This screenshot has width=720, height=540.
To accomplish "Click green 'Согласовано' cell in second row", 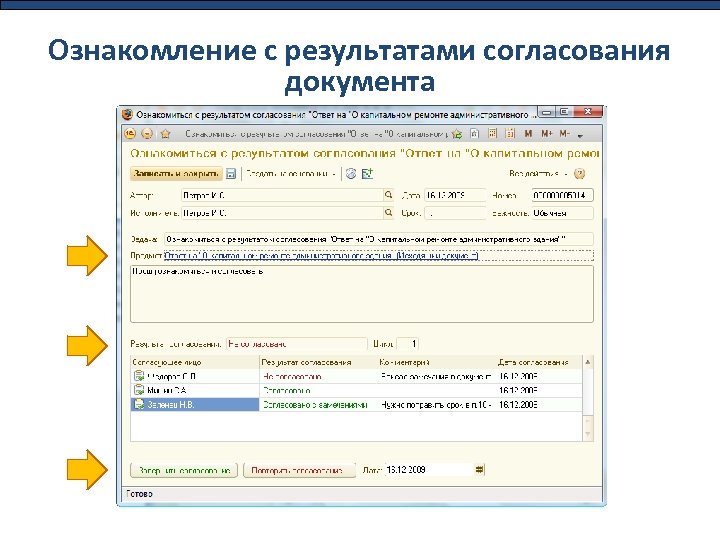I will click(x=318, y=391).
